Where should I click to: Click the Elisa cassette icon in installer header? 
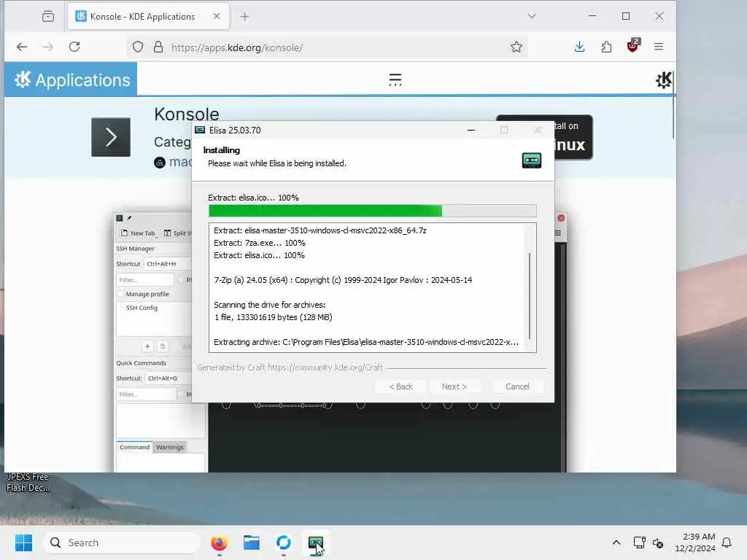[x=532, y=160]
